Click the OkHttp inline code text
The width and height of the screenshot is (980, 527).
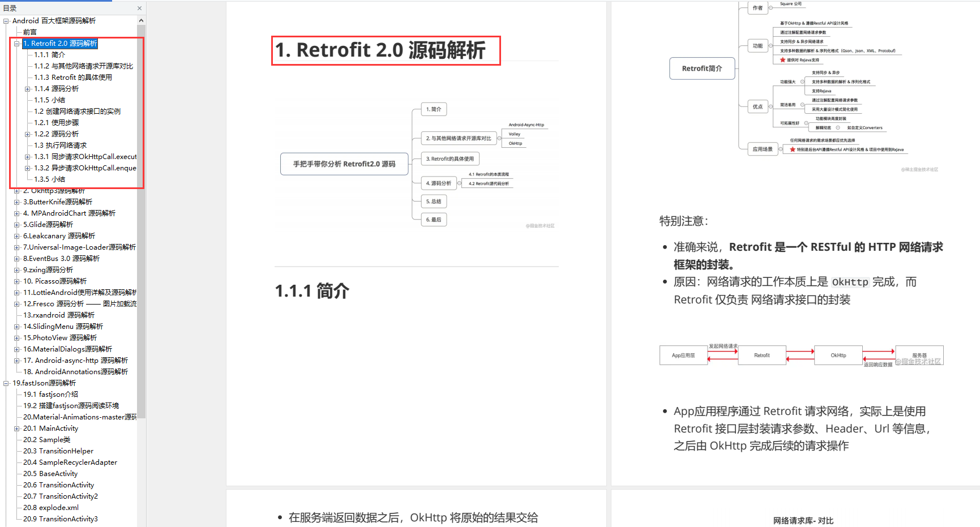coord(850,282)
